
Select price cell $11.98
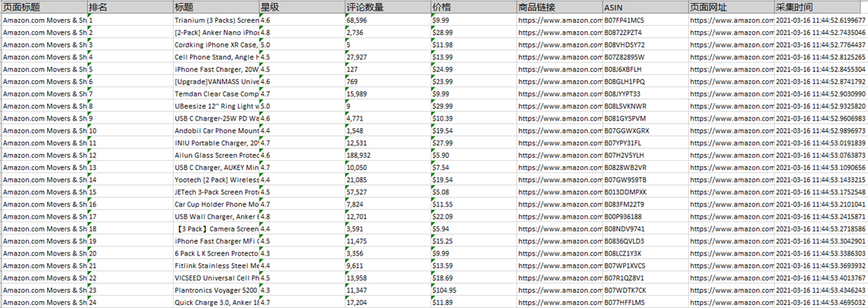pyautogui.click(x=473, y=45)
